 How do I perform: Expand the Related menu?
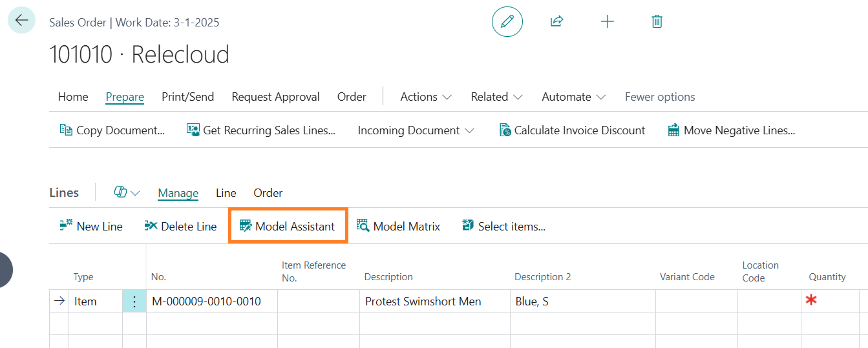click(x=496, y=97)
